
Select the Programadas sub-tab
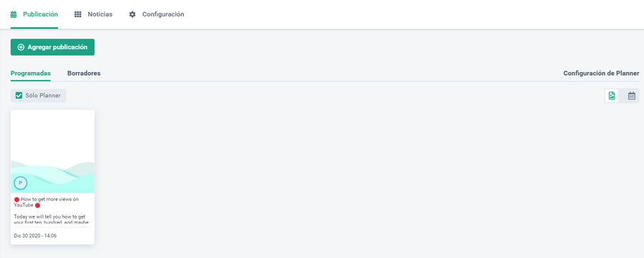[31, 74]
